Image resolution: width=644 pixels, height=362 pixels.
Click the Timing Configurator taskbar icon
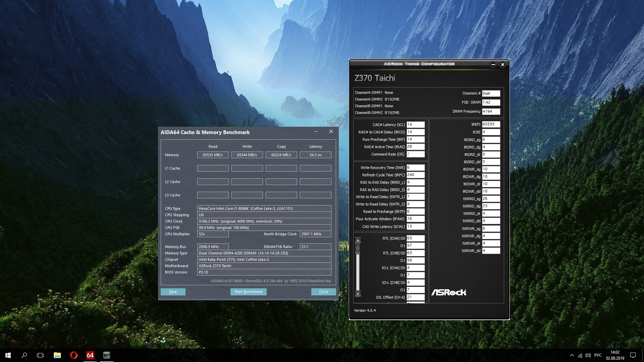106,355
